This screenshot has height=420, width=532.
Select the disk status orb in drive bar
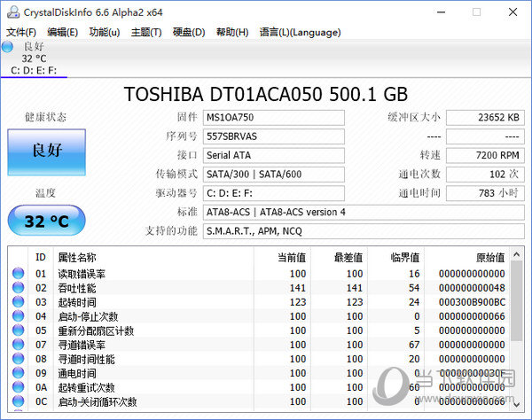[x=7, y=47]
